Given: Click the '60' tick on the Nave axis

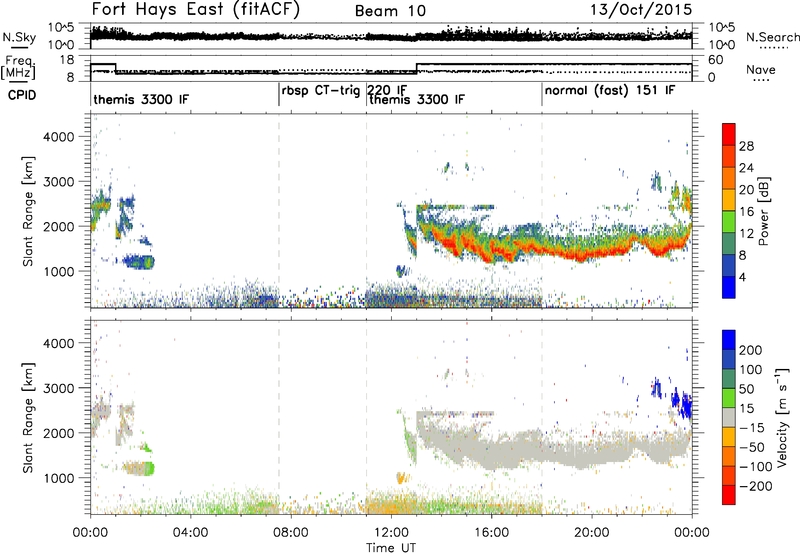Looking at the screenshot, I should tap(715, 60).
